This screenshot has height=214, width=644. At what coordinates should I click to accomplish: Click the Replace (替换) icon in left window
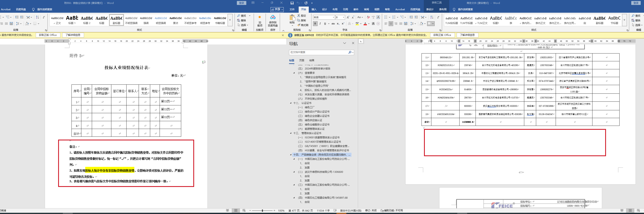click(239, 20)
